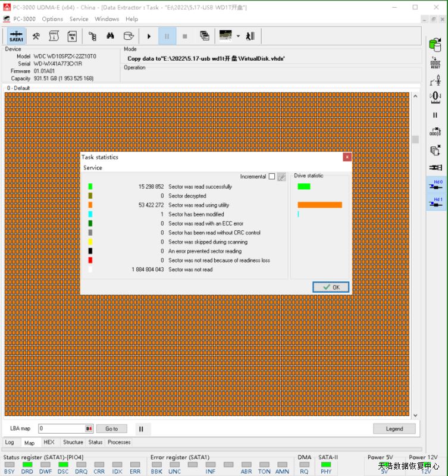Click the Legend button

pos(394,428)
